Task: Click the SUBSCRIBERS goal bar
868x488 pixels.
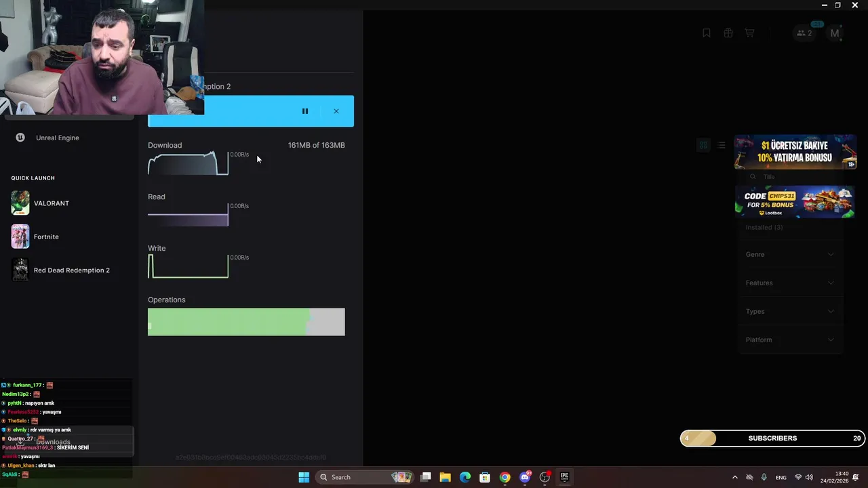Action: (x=772, y=439)
